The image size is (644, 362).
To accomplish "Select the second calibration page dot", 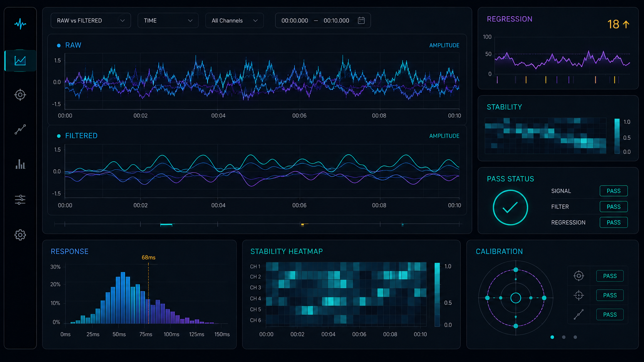I will (x=564, y=337).
